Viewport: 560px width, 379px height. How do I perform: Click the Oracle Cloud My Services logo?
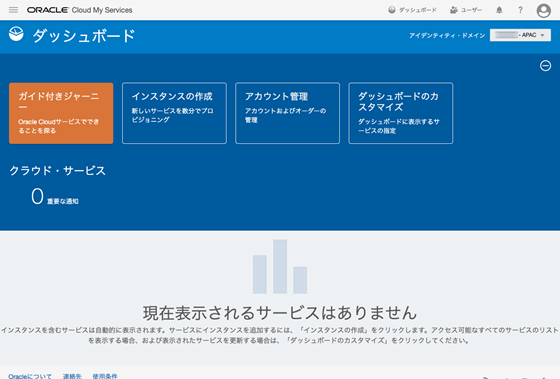[80, 10]
